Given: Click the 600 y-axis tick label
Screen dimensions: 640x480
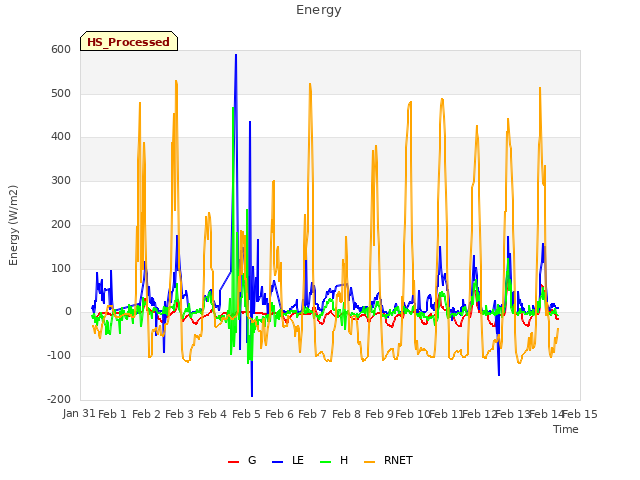Looking at the screenshot, I should 61,50.
